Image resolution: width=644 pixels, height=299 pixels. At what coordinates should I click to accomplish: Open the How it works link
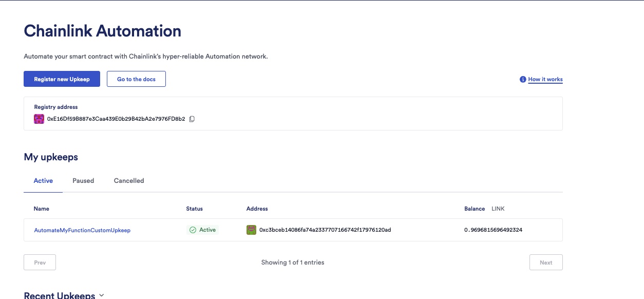pos(545,80)
